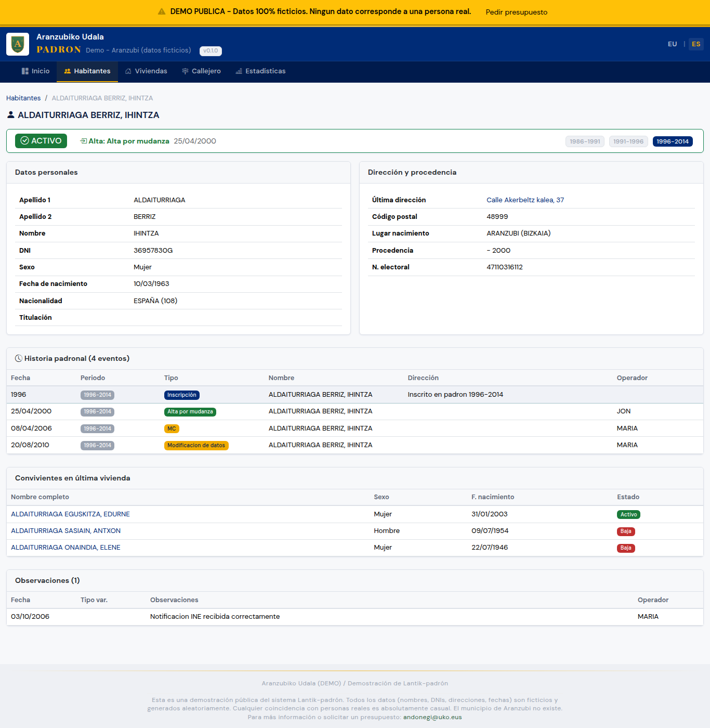The height and width of the screenshot is (728, 710).
Task: Click the Alta por mudanza badge in history table
Action: point(190,412)
